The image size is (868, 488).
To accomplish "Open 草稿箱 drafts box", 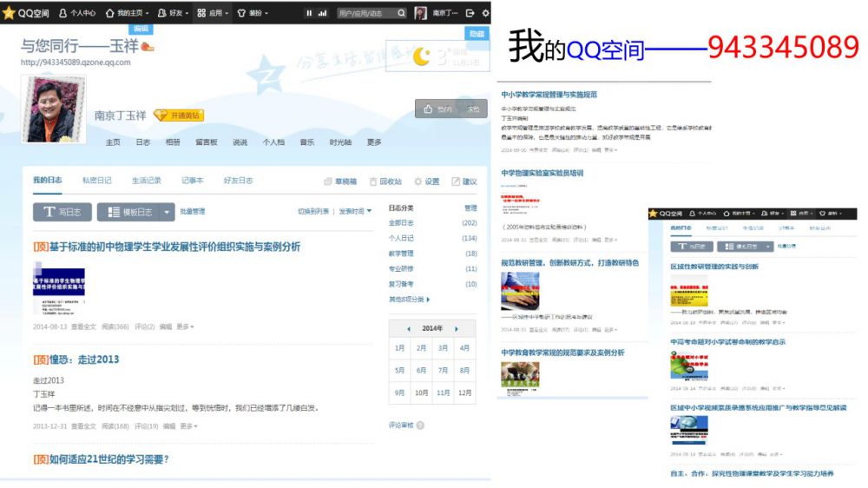I will pyautogui.click(x=339, y=181).
